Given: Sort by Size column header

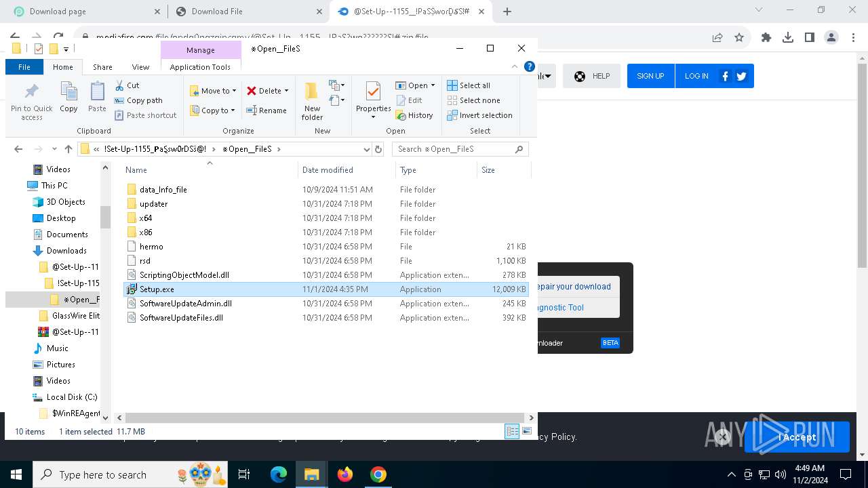Looking at the screenshot, I should tap(503, 170).
